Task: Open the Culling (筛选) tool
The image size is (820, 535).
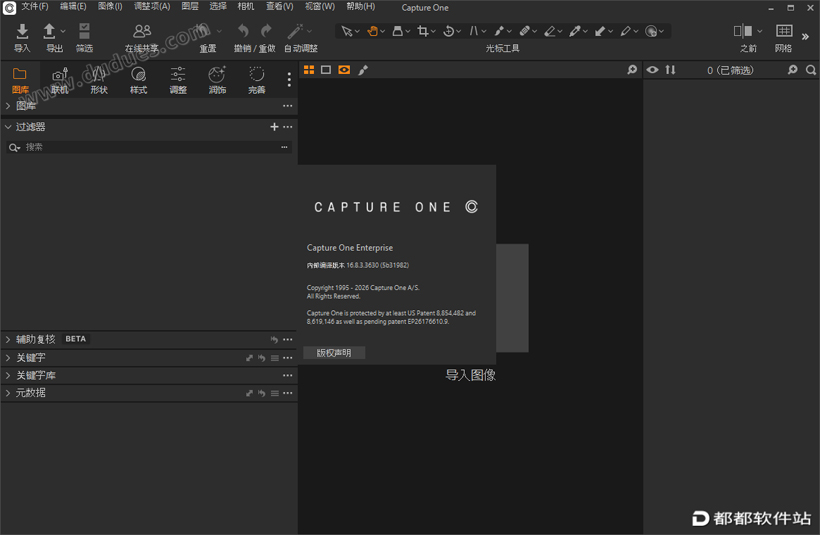Action: pyautogui.click(x=84, y=31)
